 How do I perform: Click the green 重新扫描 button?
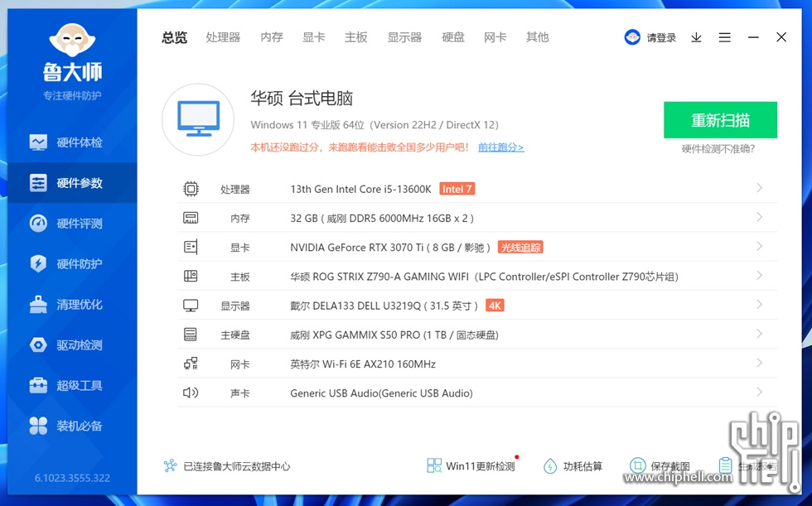tap(720, 120)
